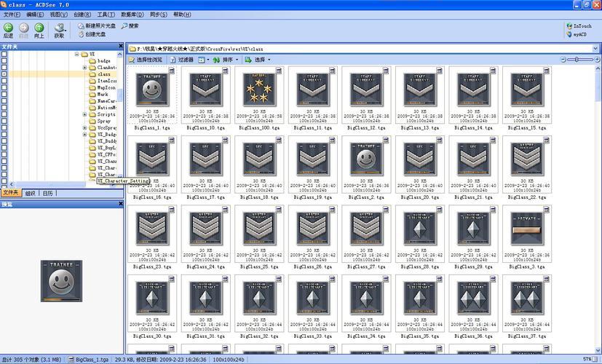
Task: Click the myACD shield icon
Action: coord(569,34)
